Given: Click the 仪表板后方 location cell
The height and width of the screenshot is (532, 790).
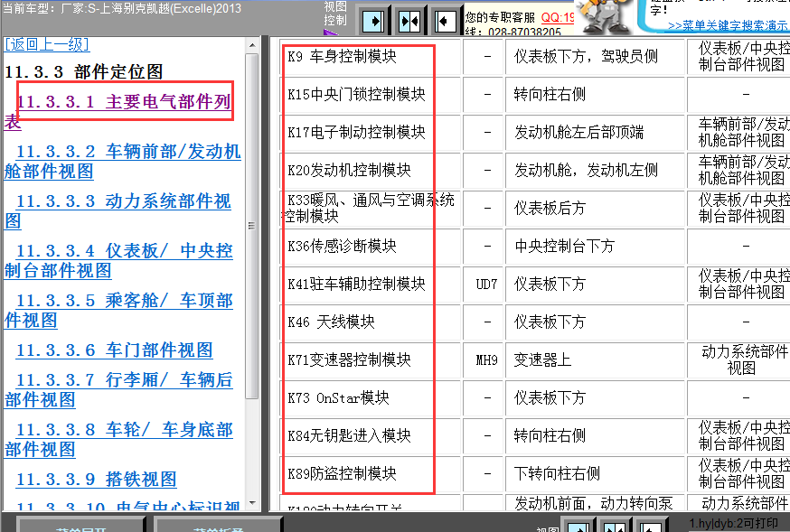Looking at the screenshot, I should coord(595,209).
